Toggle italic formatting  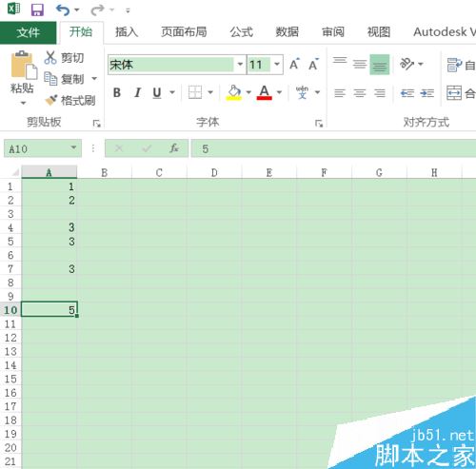(137, 92)
